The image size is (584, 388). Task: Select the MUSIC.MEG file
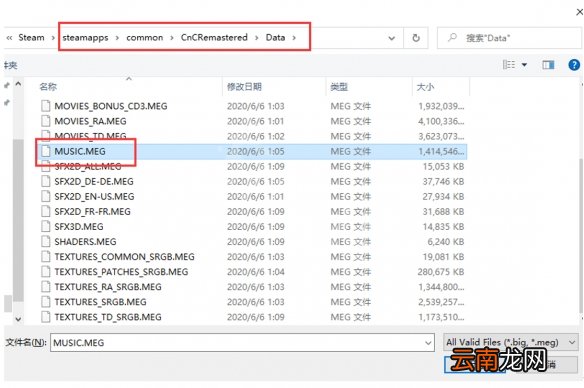[x=80, y=152]
